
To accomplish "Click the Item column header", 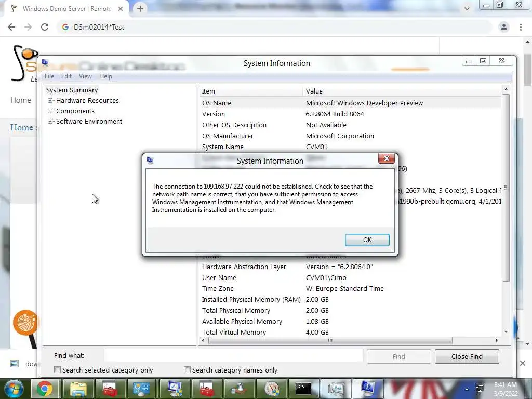I will 251,91.
